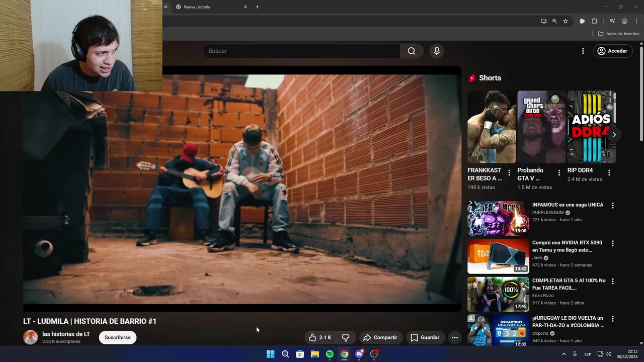Open options for URUGUAY LE DIO VUELTA video
This screenshot has width=644, height=362.
(613, 319)
